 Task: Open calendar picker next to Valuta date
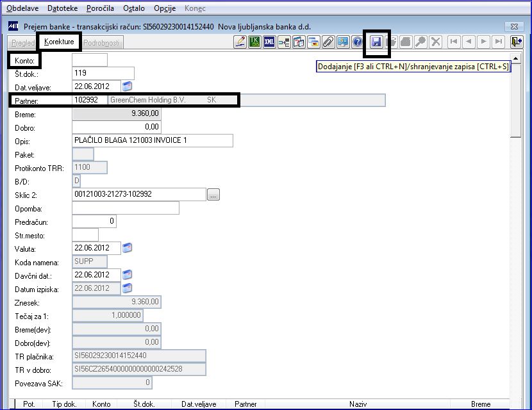coord(128,247)
